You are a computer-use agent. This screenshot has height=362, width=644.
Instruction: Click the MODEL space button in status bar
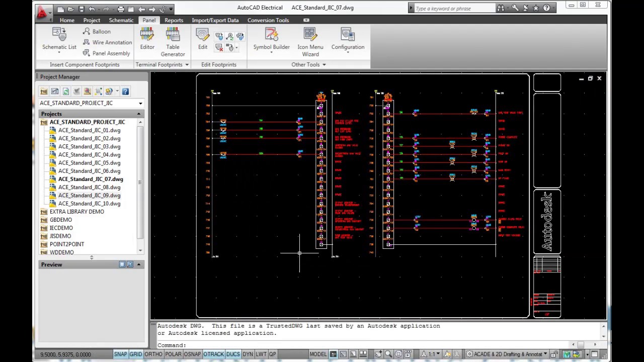pyautogui.click(x=318, y=354)
